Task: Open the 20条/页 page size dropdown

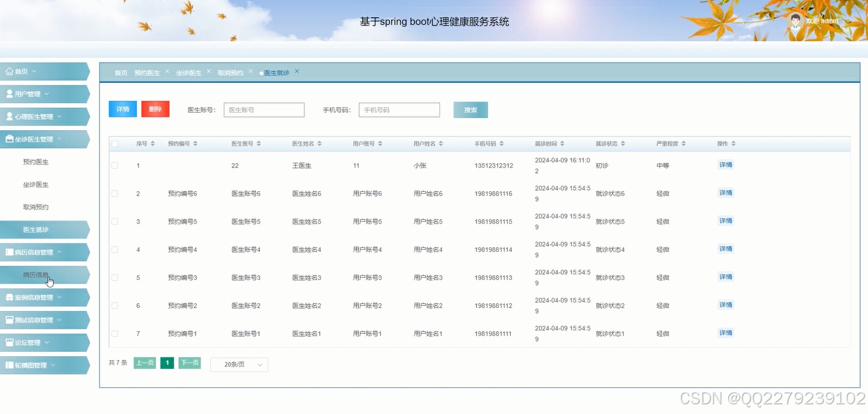Action: [x=239, y=364]
